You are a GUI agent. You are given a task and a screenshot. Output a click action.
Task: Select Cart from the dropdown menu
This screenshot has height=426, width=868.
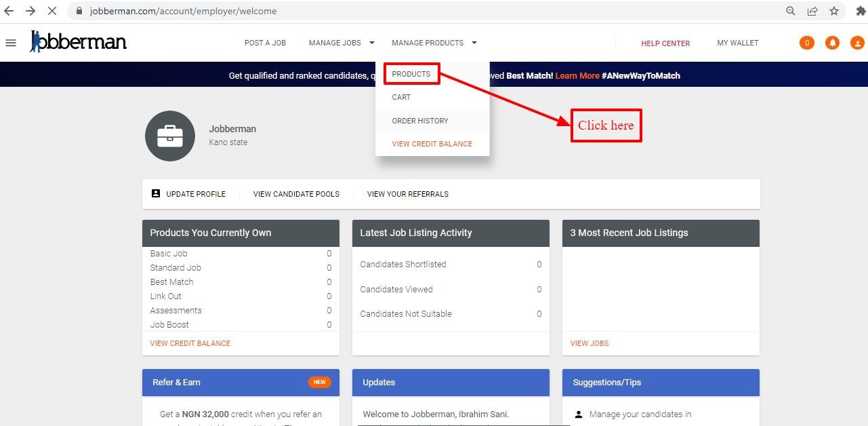[401, 97]
